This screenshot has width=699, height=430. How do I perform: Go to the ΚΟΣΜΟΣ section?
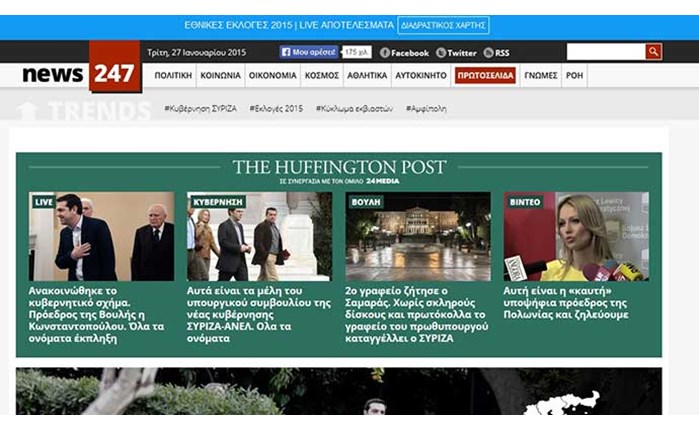click(322, 75)
